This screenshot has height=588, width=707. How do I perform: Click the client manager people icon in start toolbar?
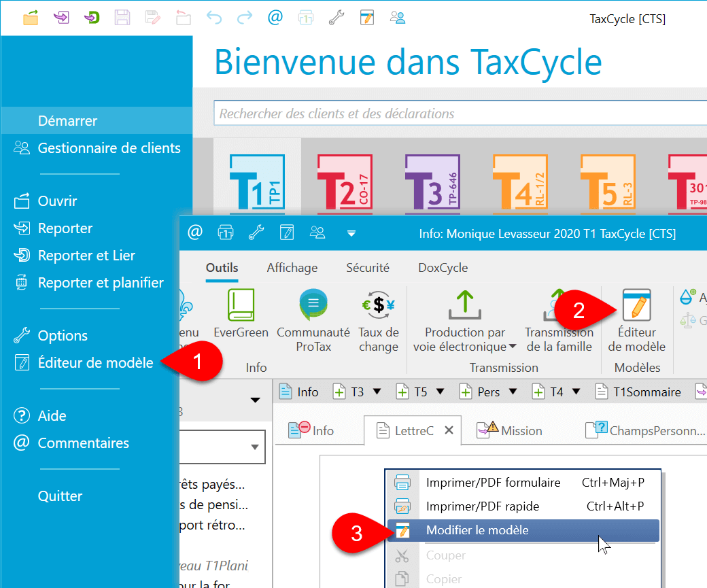pos(398,18)
